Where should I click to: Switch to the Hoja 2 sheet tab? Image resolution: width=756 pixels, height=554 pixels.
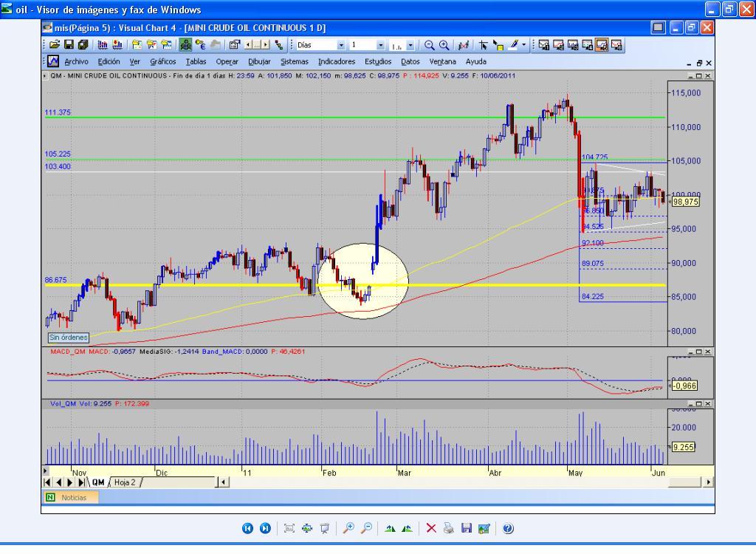125,482
